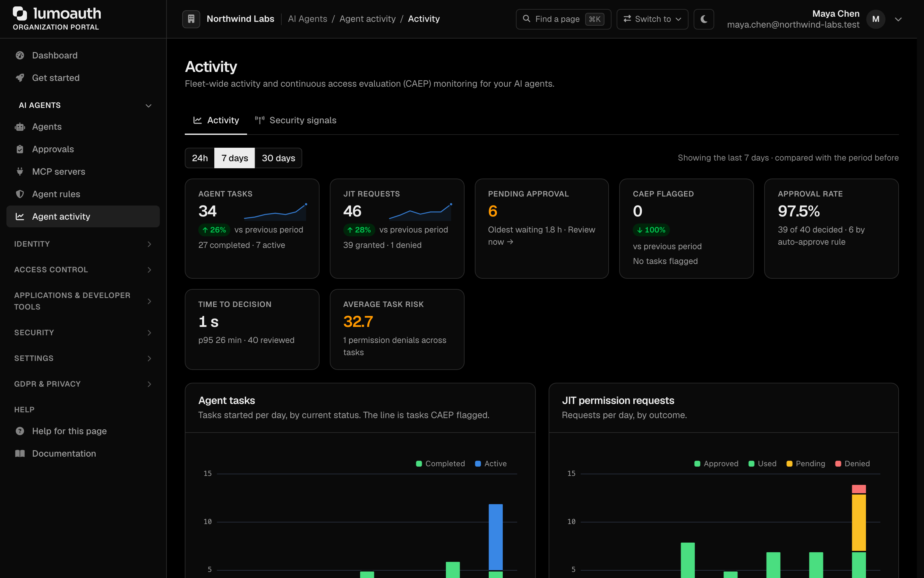Click maya.chen@northwind-labs.test email
Viewport: 924px width, 578px height.
793,25
